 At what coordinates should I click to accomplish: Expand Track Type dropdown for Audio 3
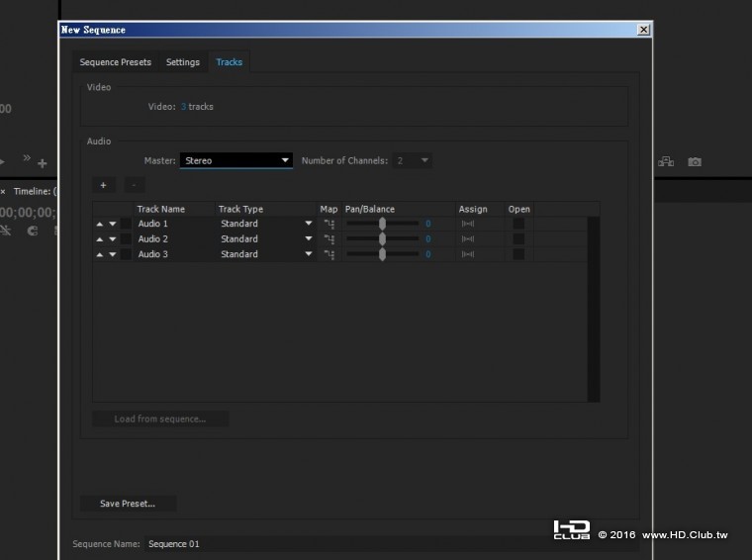click(309, 255)
